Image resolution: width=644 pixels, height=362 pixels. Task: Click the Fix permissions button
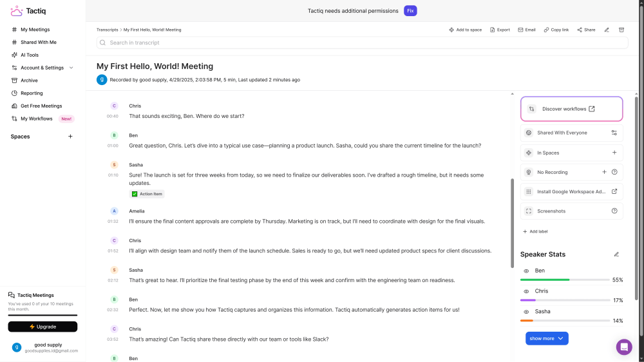pos(410,11)
